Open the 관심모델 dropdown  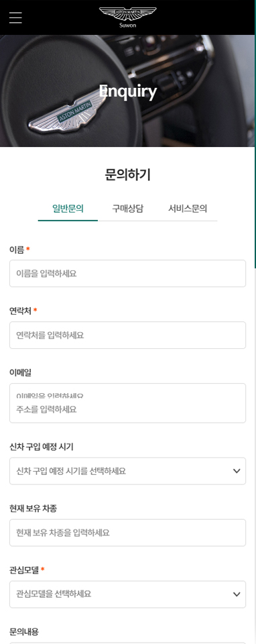(x=127, y=594)
